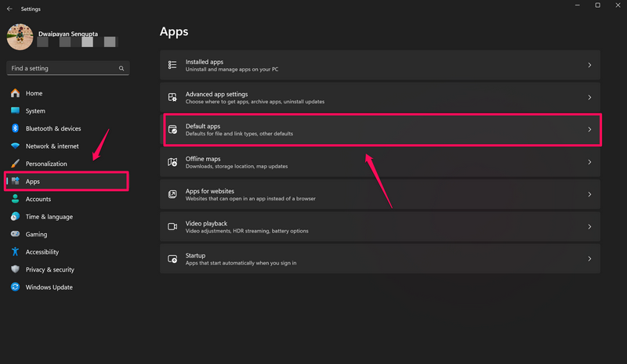The width and height of the screenshot is (627, 364).
Task: Select the Accessibility figure icon
Action: (x=15, y=252)
